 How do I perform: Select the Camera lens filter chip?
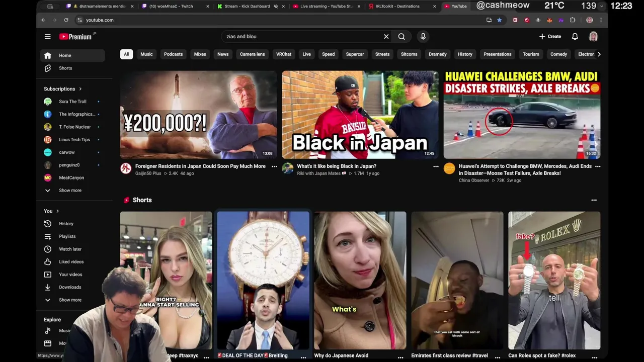pos(252,54)
